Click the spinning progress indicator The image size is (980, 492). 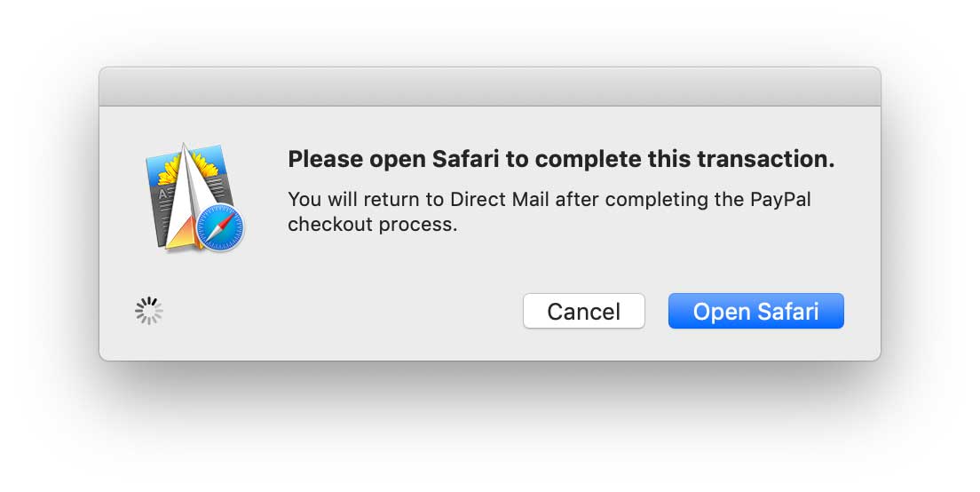149,311
